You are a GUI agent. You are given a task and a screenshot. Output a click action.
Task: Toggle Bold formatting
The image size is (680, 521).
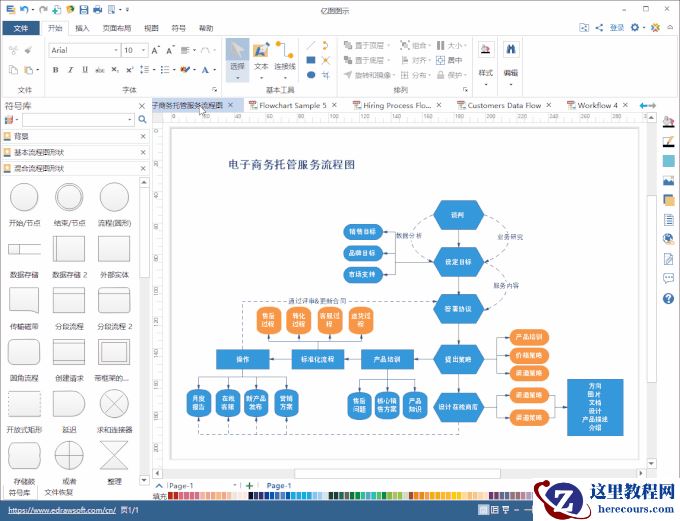(x=56, y=70)
